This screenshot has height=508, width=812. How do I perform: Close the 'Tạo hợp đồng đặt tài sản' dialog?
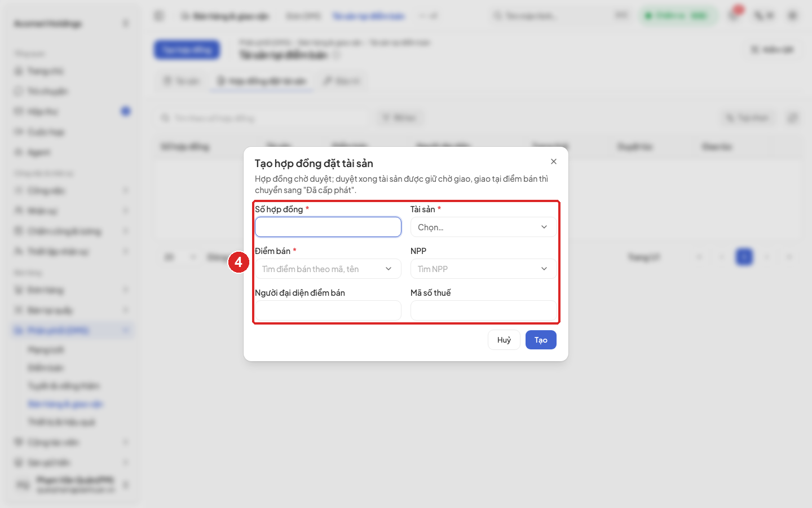pos(554,161)
